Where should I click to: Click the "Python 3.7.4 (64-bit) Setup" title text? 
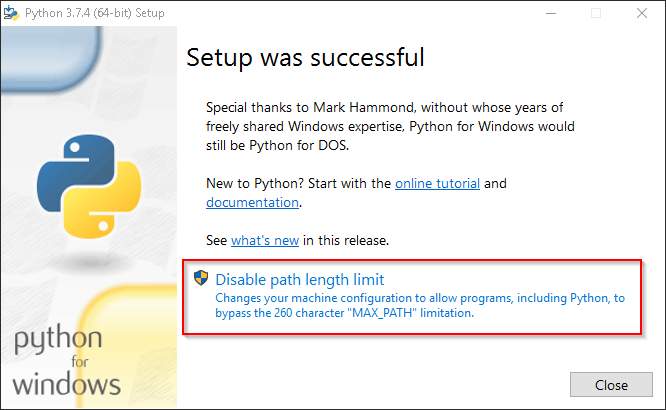pyautogui.click(x=95, y=13)
